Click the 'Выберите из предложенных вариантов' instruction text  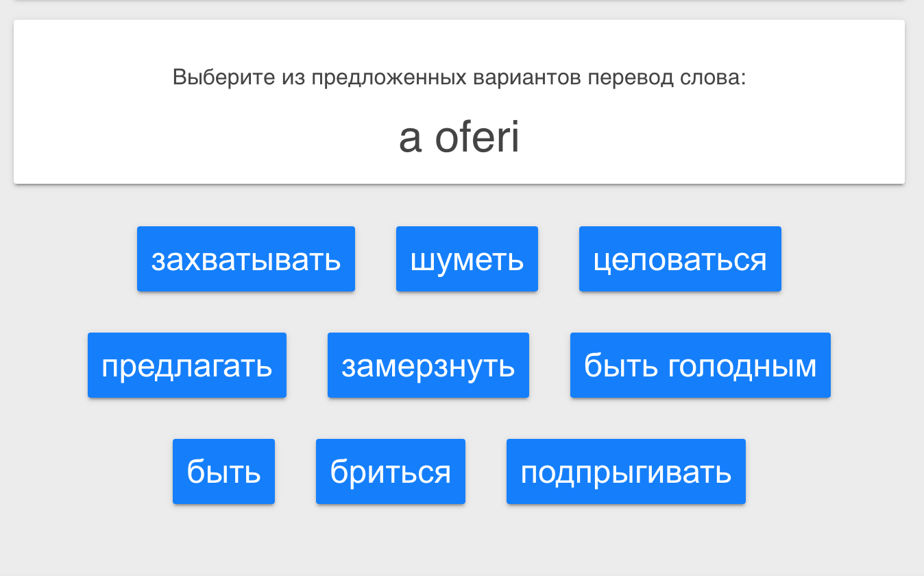pyautogui.click(x=459, y=77)
